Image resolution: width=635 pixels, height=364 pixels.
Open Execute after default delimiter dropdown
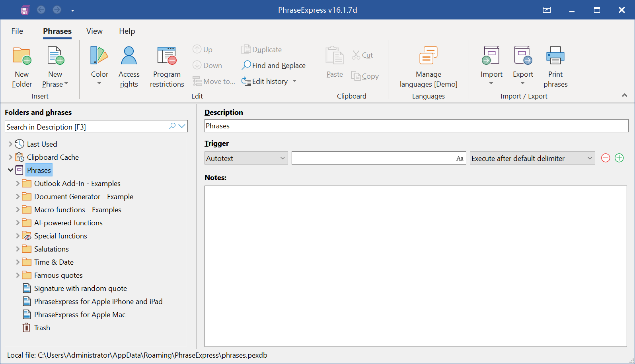pyautogui.click(x=532, y=158)
